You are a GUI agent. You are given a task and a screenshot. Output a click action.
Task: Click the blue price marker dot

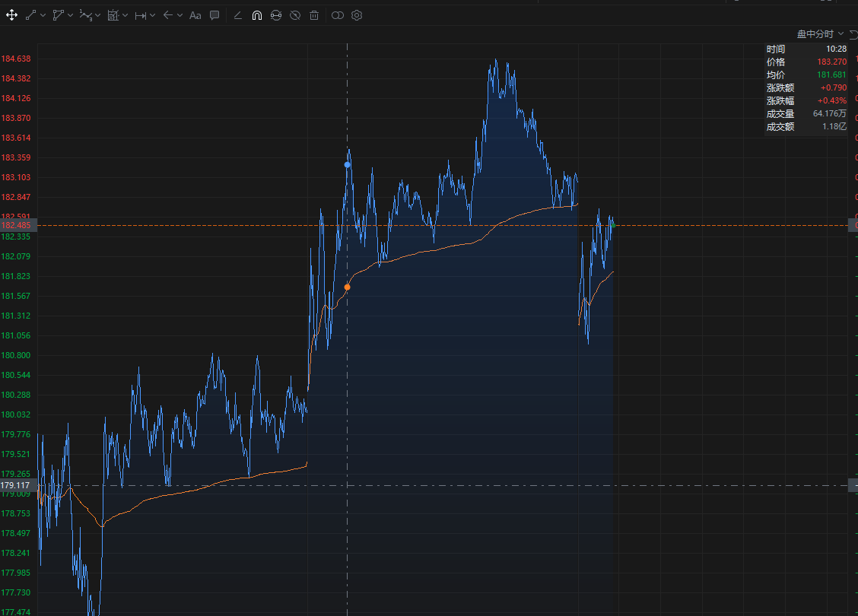coord(347,165)
